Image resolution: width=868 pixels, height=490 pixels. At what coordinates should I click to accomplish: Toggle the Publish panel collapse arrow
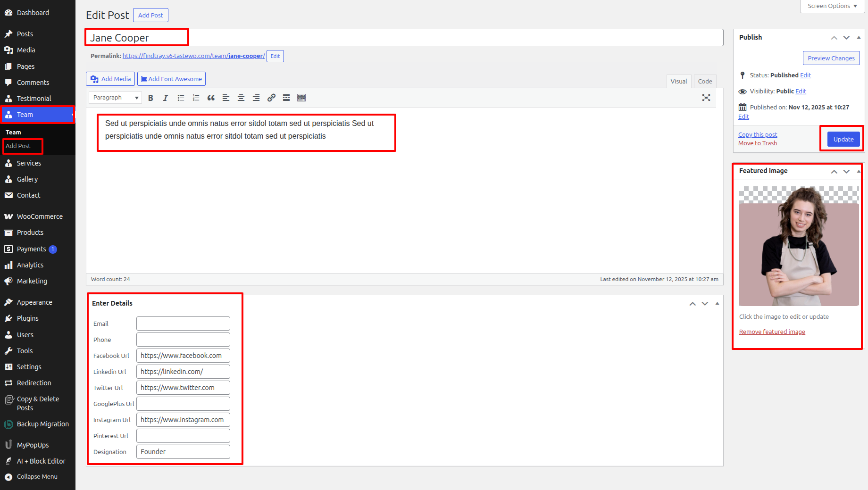859,37
